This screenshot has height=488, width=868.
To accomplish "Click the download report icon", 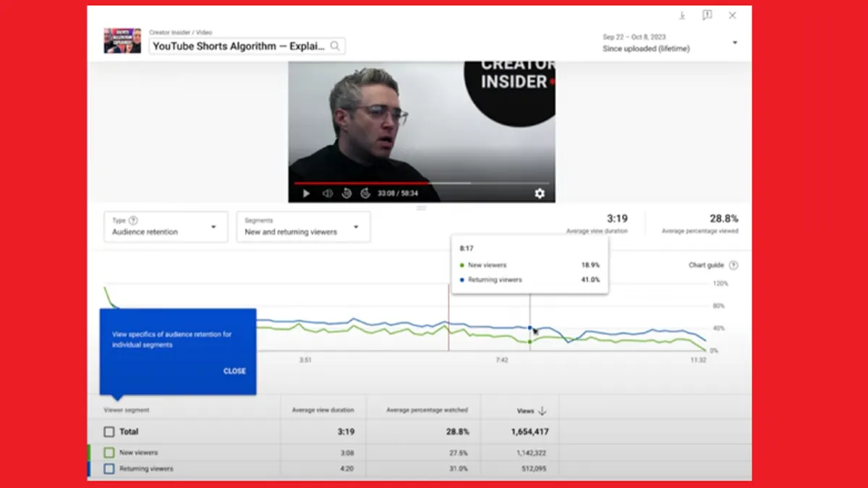I will pyautogui.click(x=682, y=15).
